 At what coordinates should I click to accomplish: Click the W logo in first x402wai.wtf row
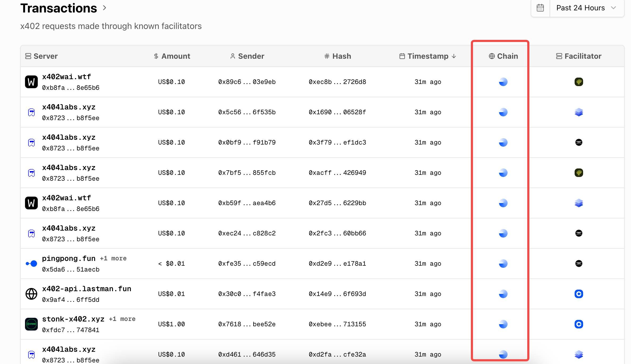[x=31, y=82]
